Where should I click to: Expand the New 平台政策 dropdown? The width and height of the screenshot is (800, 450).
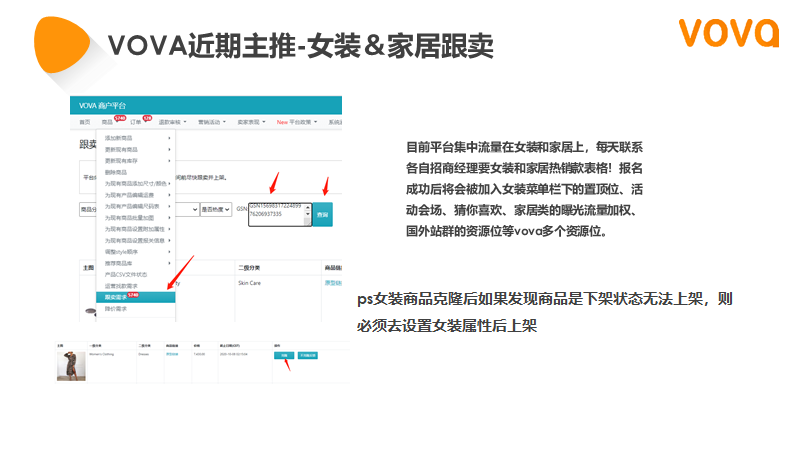(297, 122)
